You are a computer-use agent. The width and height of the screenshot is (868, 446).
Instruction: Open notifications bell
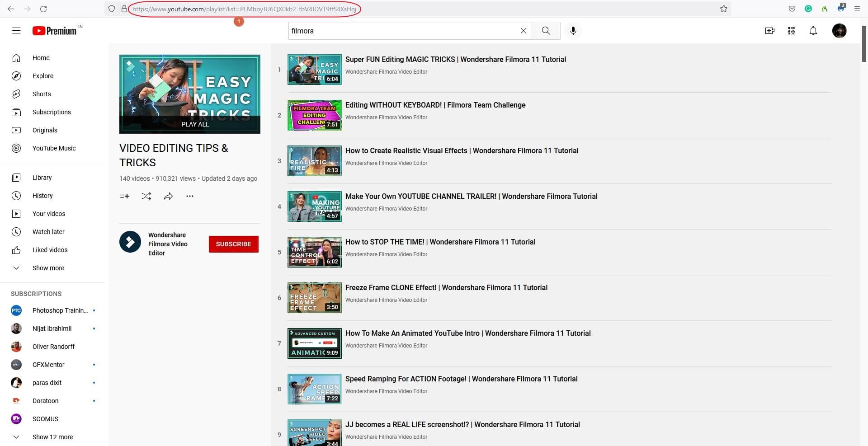[x=813, y=31]
